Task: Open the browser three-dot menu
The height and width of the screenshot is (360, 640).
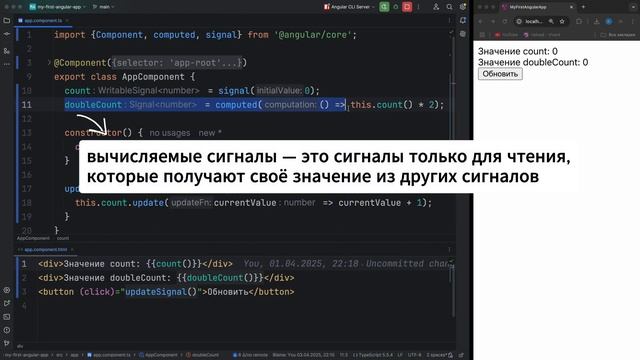Action: pyautogui.click(x=633, y=21)
